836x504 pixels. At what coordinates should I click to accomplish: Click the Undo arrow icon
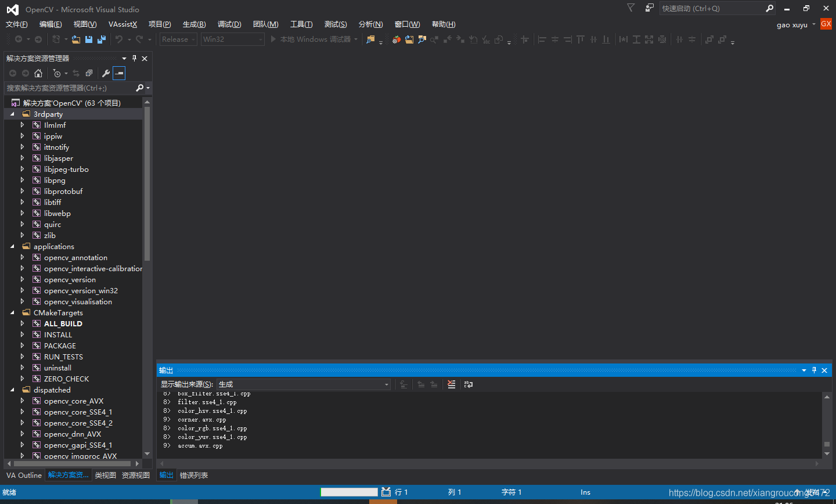(119, 39)
